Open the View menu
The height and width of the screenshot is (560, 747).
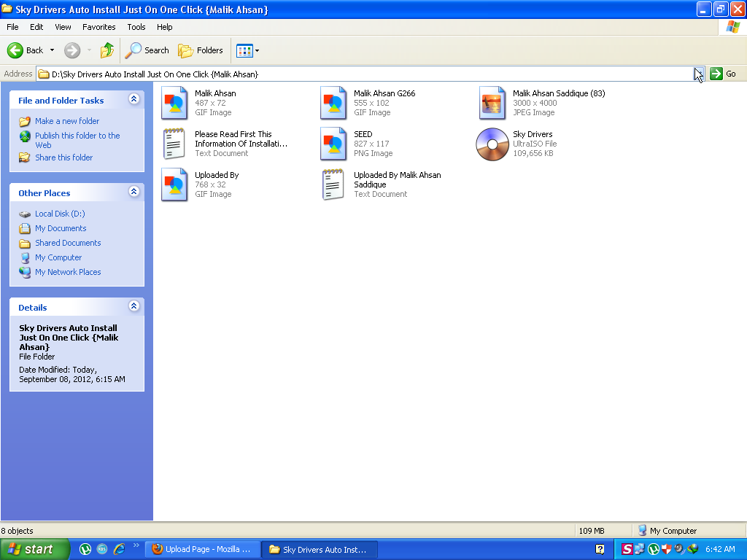(x=63, y=27)
